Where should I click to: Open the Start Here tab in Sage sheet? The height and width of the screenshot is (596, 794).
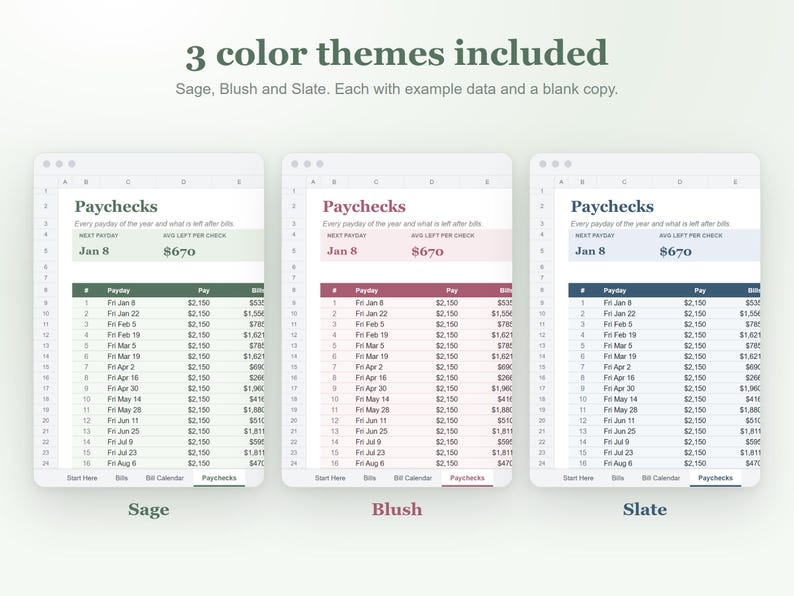click(82, 478)
